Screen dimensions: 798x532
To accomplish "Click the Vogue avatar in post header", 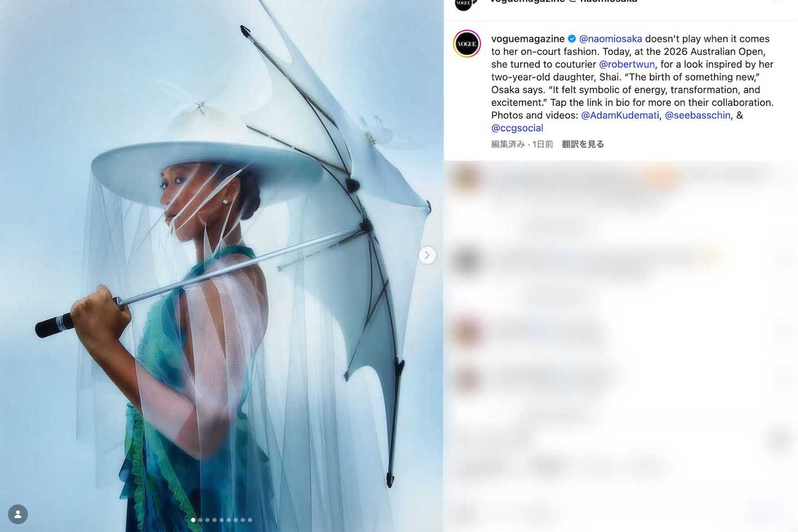I will click(x=463, y=3).
